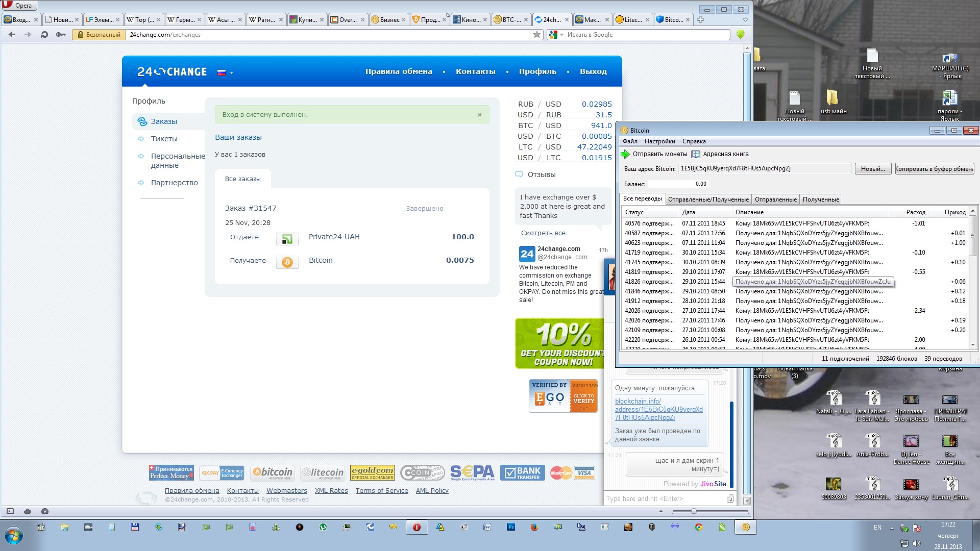Open the Opera tab list dropdown
Image resolution: width=980 pixels, height=551 pixels.
click(x=745, y=20)
